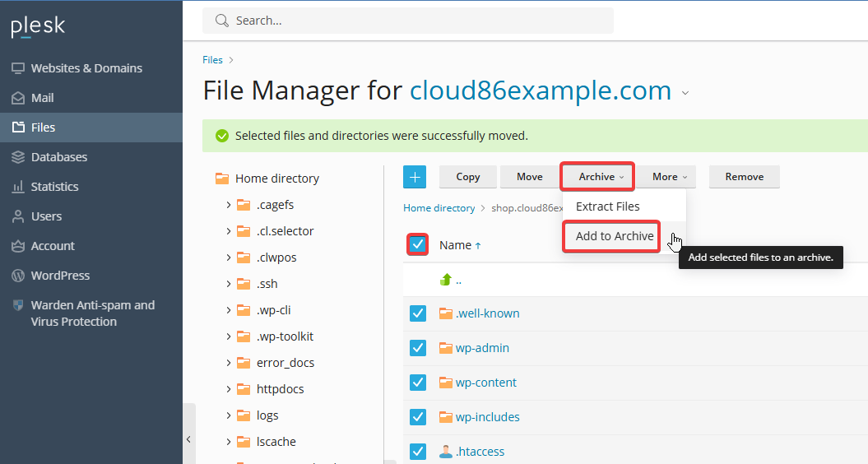This screenshot has height=464, width=868.
Task: Click the Statistics bar chart icon
Action: pyautogui.click(x=18, y=187)
